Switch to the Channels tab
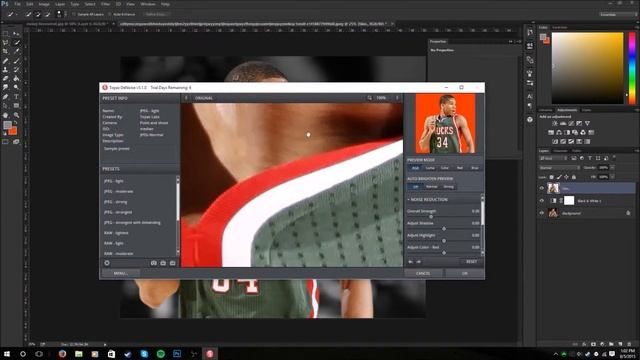 pos(560,151)
